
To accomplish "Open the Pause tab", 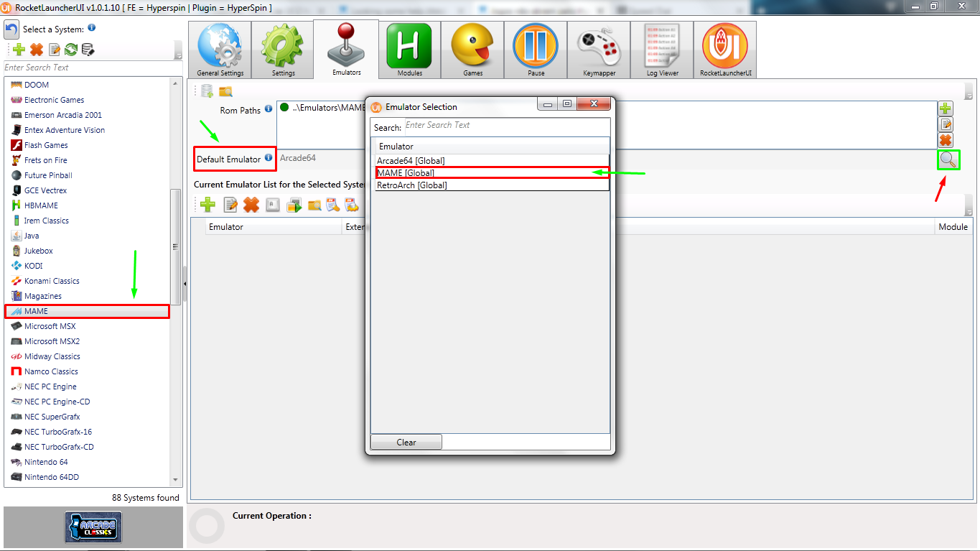I will tap(536, 50).
